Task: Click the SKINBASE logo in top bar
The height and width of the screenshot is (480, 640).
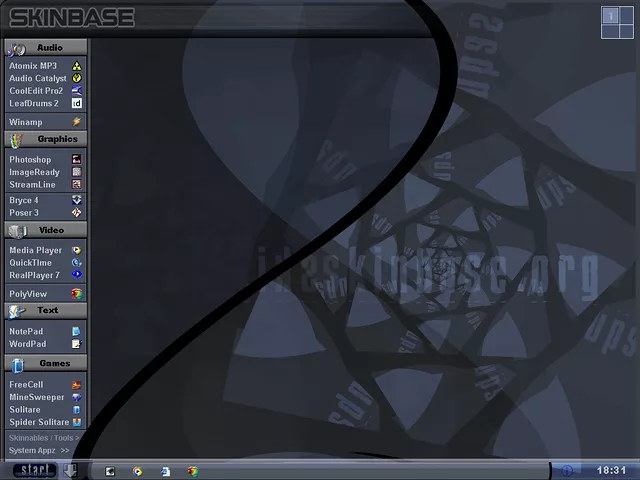Action: click(x=72, y=18)
